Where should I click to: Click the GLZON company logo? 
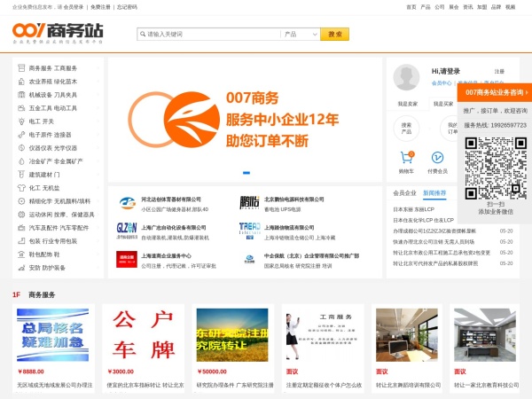(125, 229)
